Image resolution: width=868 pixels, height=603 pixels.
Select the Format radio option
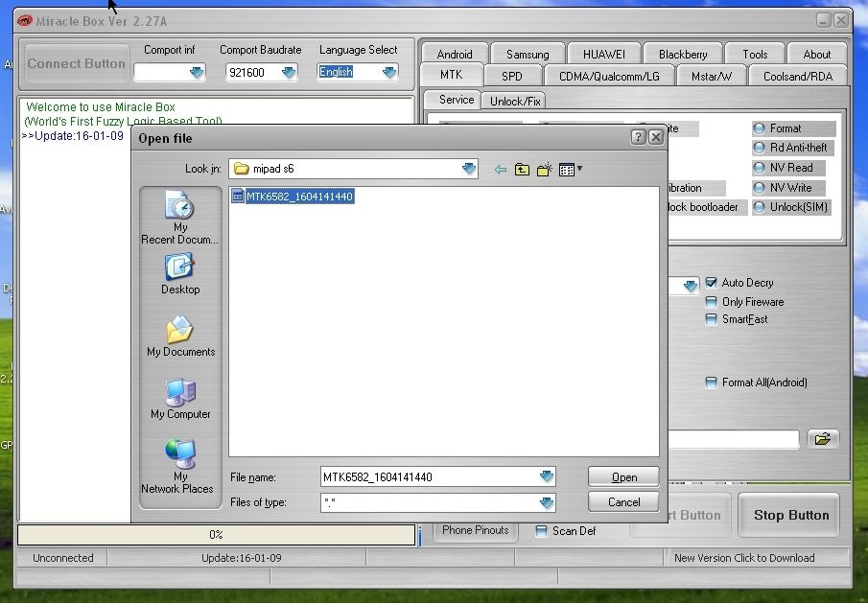[x=759, y=128]
